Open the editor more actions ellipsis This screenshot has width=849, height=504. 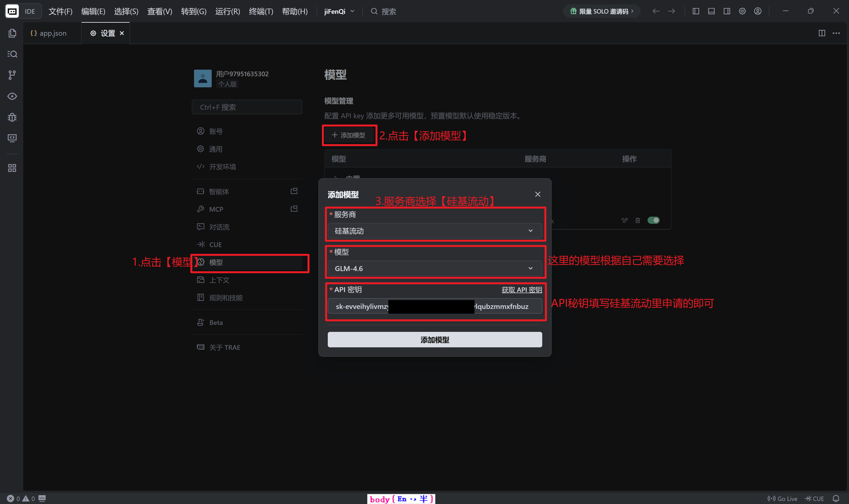click(836, 33)
